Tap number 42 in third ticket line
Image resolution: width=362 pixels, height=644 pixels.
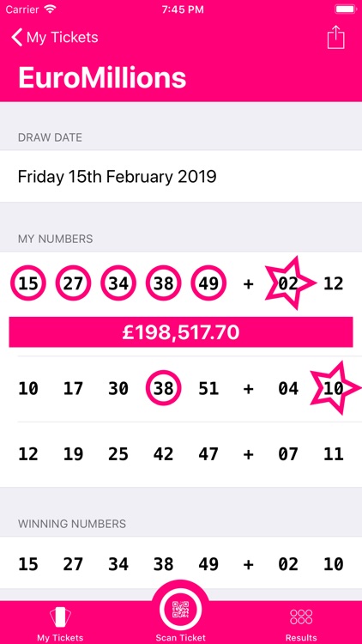[163, 454]
